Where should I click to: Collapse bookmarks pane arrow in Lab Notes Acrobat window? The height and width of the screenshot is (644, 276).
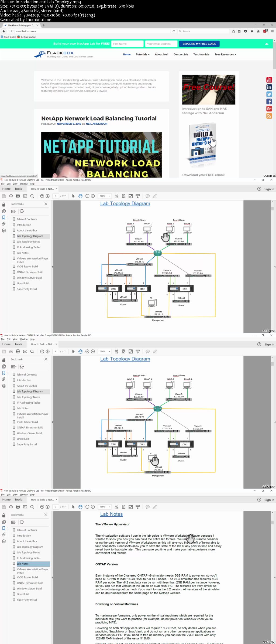[52, 577]
